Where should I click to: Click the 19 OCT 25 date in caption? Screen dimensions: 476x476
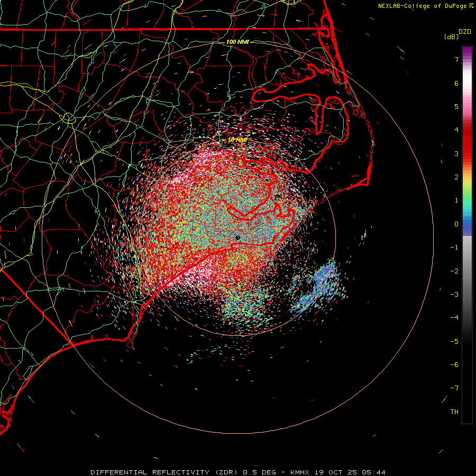(337, 472)
